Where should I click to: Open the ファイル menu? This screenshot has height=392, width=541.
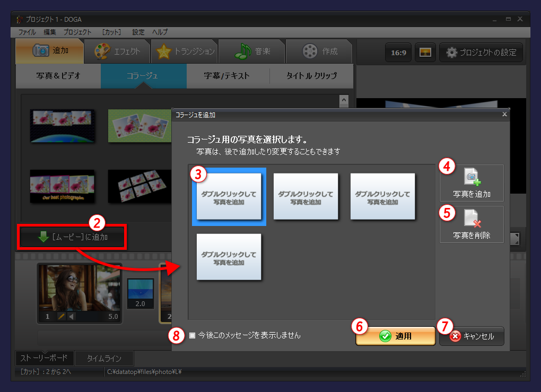(28, 32)
